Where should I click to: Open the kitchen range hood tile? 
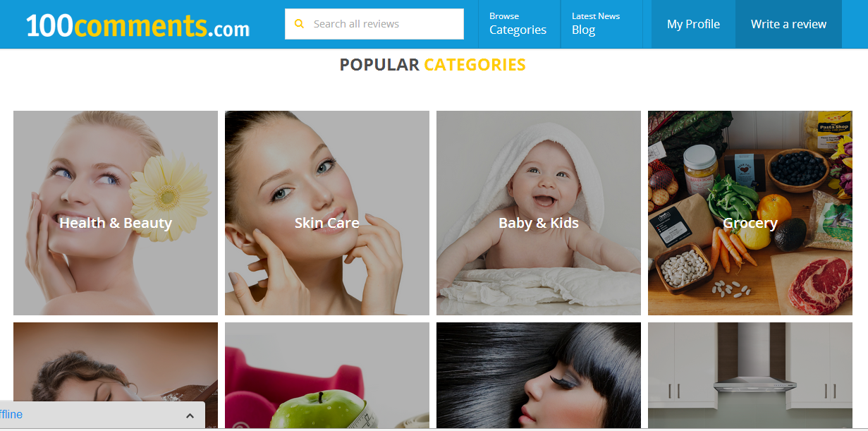click(750, 375)
